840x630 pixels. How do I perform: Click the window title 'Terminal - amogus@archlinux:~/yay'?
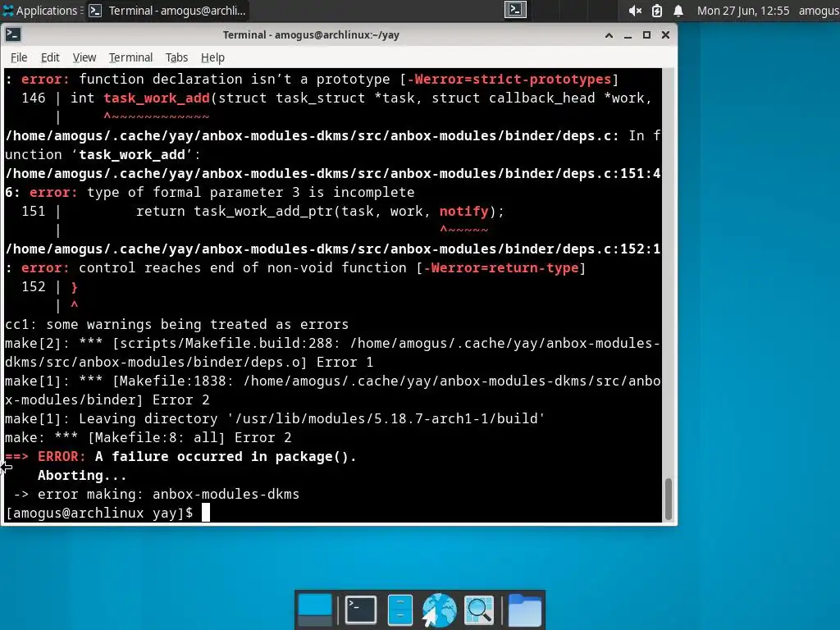[x=311, y=34]
